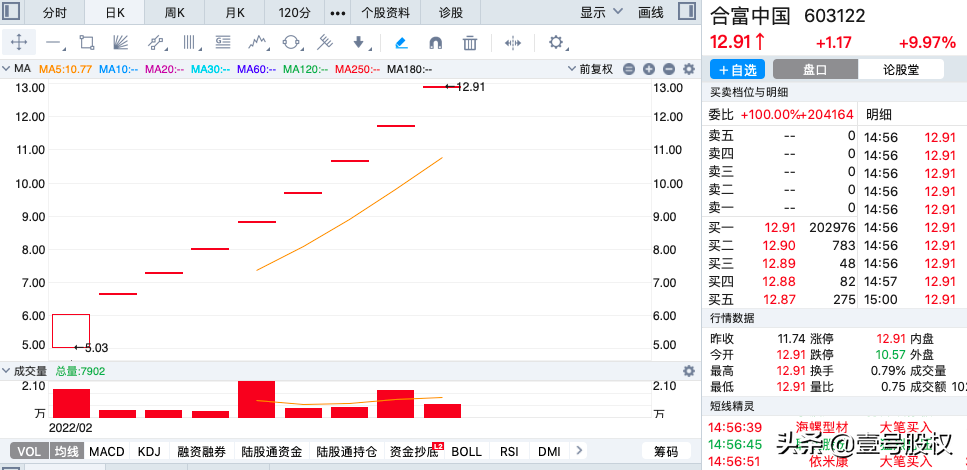
Task: Select the blue eraser tool
Action: 401,43
